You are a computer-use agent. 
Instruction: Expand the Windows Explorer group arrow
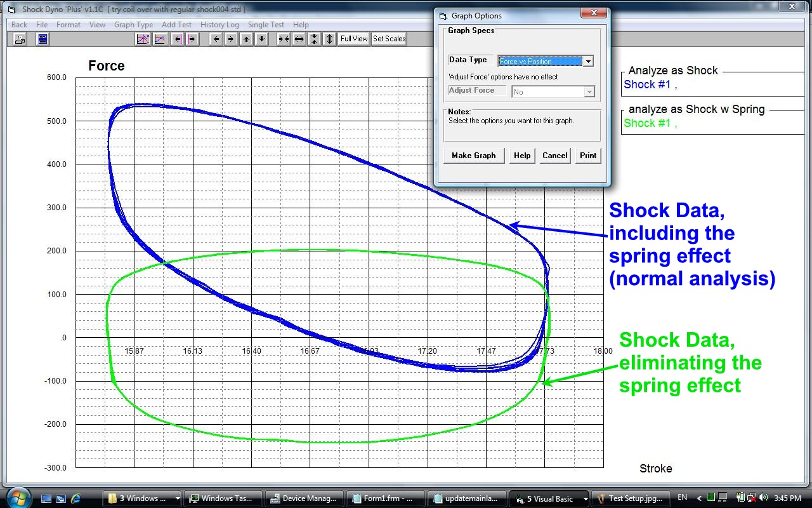coord(178,498)
